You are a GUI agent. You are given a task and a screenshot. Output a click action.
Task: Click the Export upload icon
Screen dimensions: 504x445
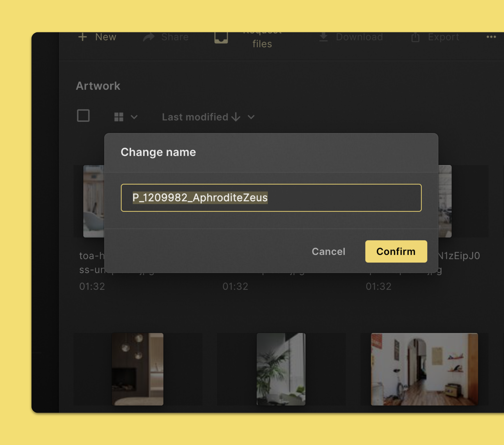(x=415, y=37)
